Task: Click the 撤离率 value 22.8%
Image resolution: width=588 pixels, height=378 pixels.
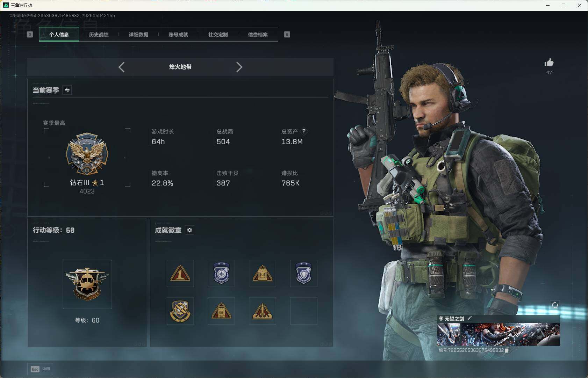Action: pos(163,183)
